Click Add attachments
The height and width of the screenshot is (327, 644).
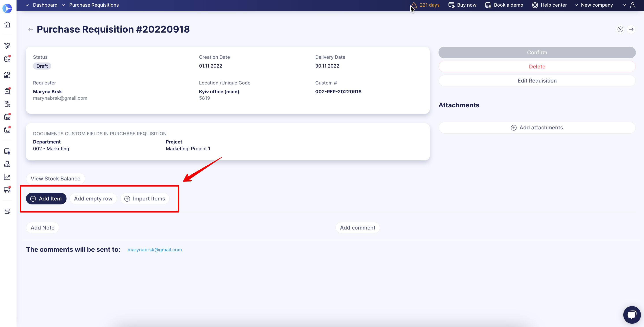pyautogui.click(x=537, y=127)
